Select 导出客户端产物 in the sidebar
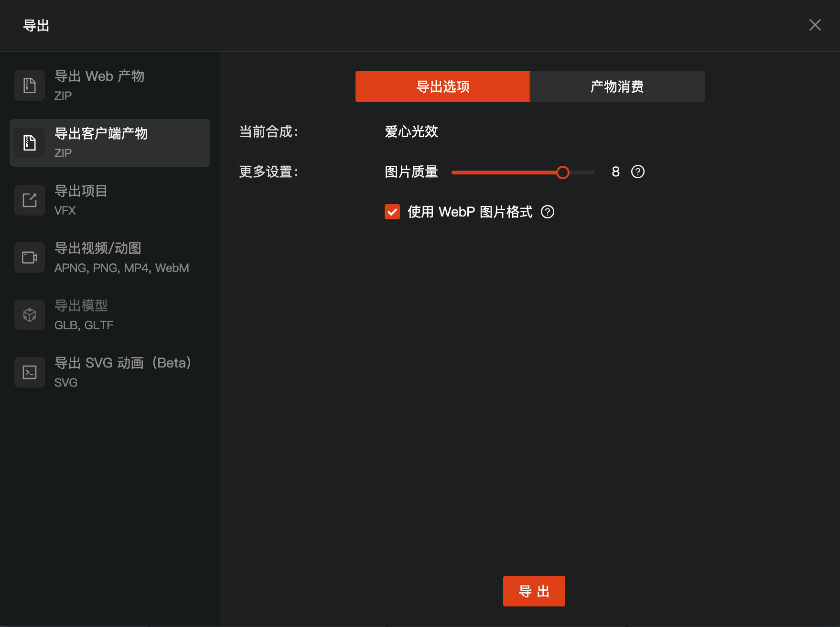 pyautogui.click(x=110, y=143)
